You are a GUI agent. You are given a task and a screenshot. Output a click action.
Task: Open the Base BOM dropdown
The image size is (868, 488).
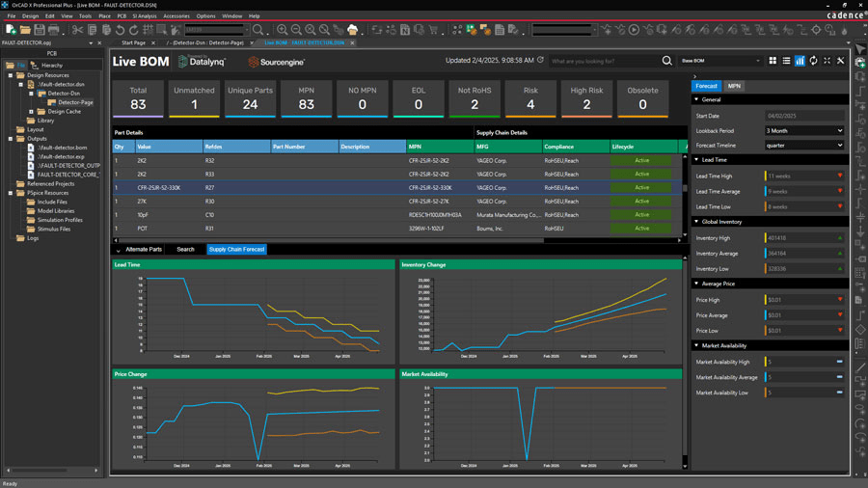720,61
